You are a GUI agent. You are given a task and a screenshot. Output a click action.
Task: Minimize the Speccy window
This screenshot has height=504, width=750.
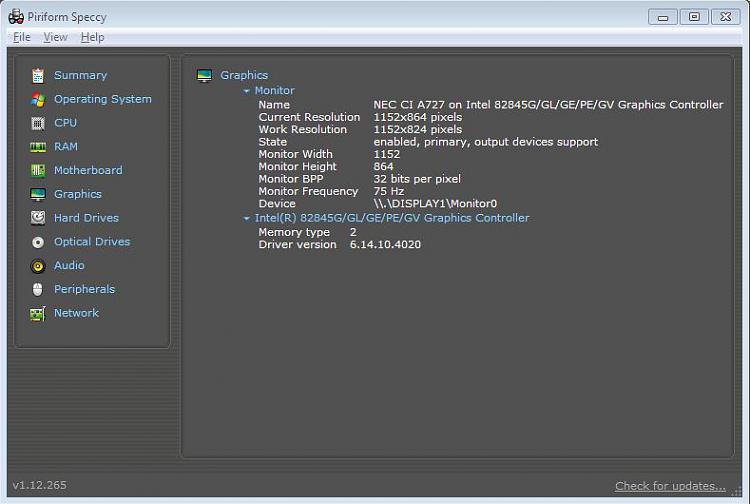(662, 17)
